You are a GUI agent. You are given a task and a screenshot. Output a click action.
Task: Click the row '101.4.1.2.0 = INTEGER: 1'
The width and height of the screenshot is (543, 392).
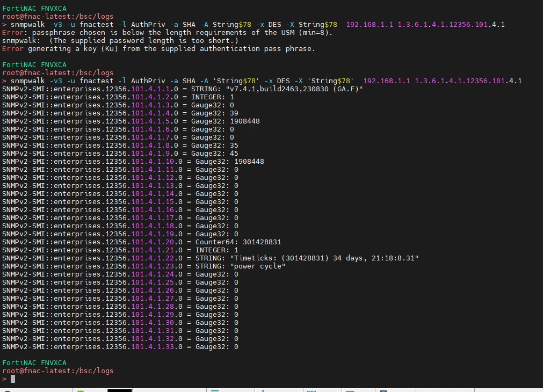point(118,97)
